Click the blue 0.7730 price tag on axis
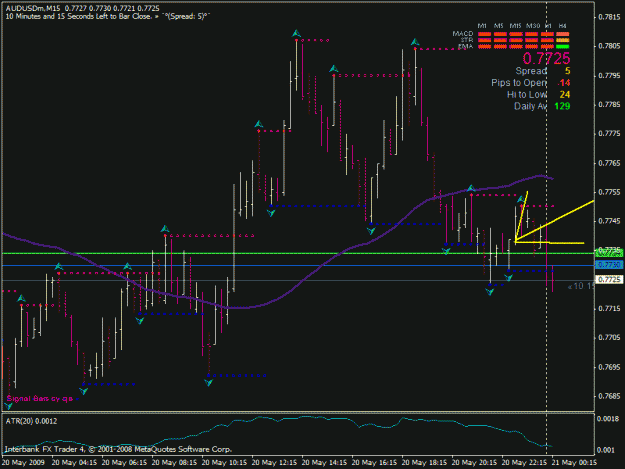This screenshot has width=625, height=469. (x=609, y=265)
